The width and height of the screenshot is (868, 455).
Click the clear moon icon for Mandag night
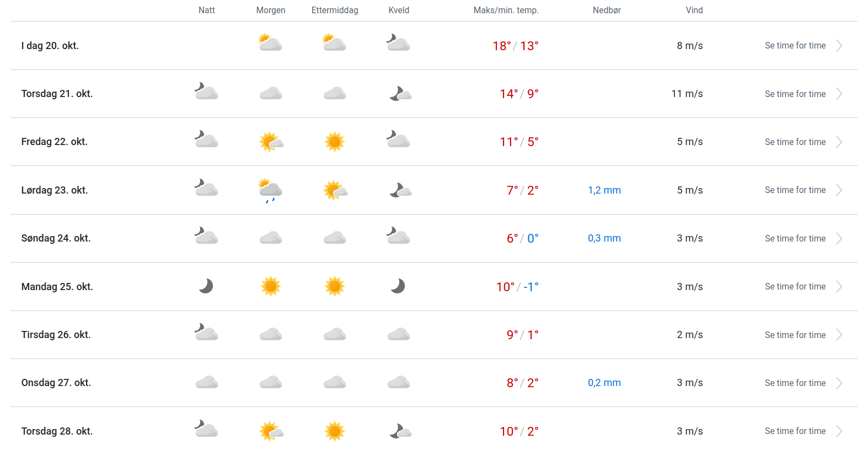(206, 286)
